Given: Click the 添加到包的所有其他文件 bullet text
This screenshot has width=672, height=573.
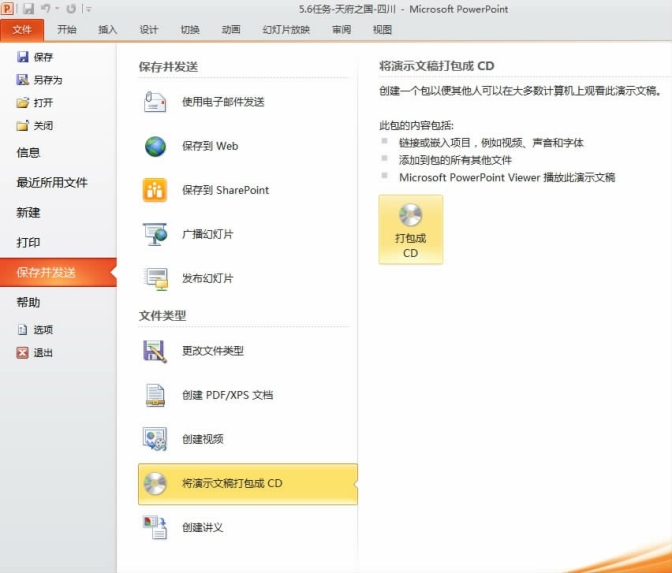Looking at the screenshot, I should point(455,160).
